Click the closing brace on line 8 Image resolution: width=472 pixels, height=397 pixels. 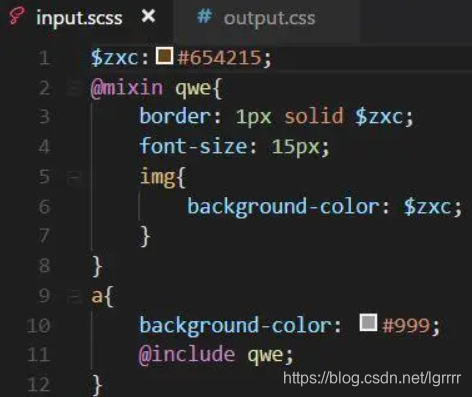click(97, 266)
